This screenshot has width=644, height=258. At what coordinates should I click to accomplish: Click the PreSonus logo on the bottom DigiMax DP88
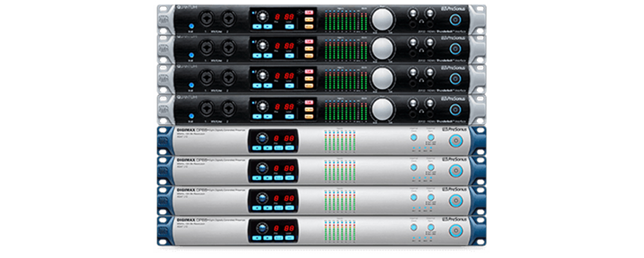click(x=453, y=219)
